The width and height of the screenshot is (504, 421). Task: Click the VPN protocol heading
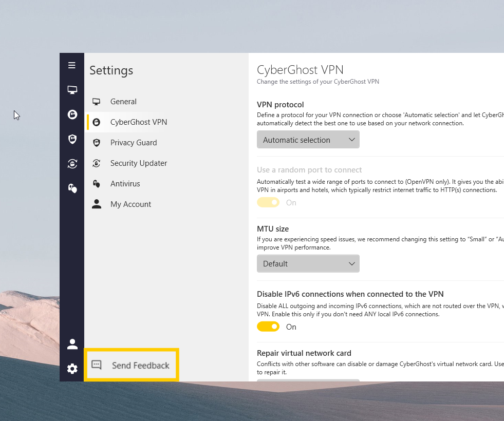click(x=281, y=105)
